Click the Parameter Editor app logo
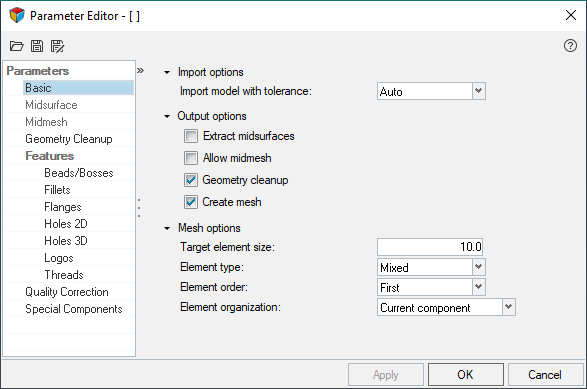Image resolution: width=587 pixels, height=389 pixels. pos(17,15)
